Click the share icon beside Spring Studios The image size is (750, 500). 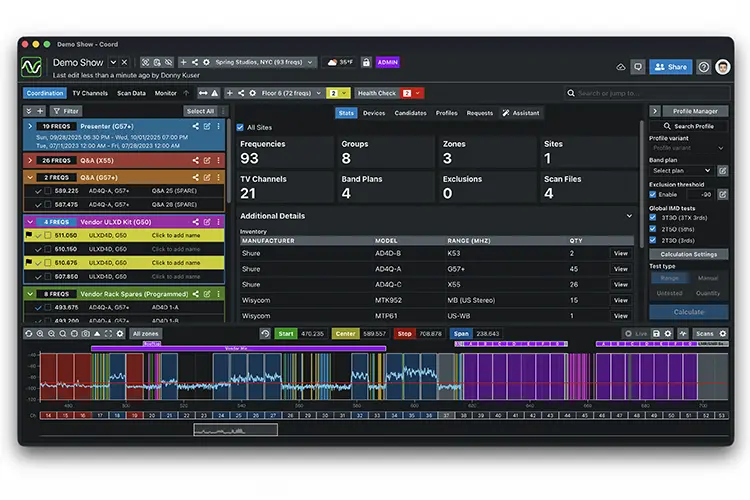[195, 62]
